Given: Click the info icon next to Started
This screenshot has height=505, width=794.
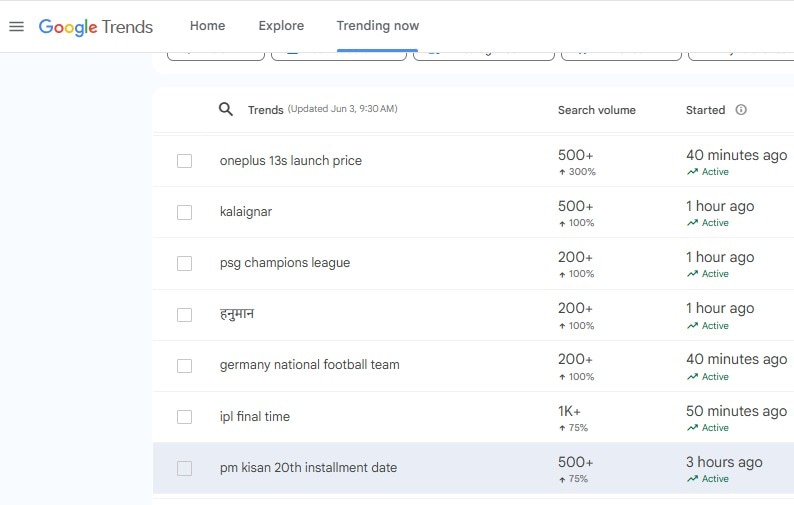Looking at the screenshot, I should pos(741,110).
